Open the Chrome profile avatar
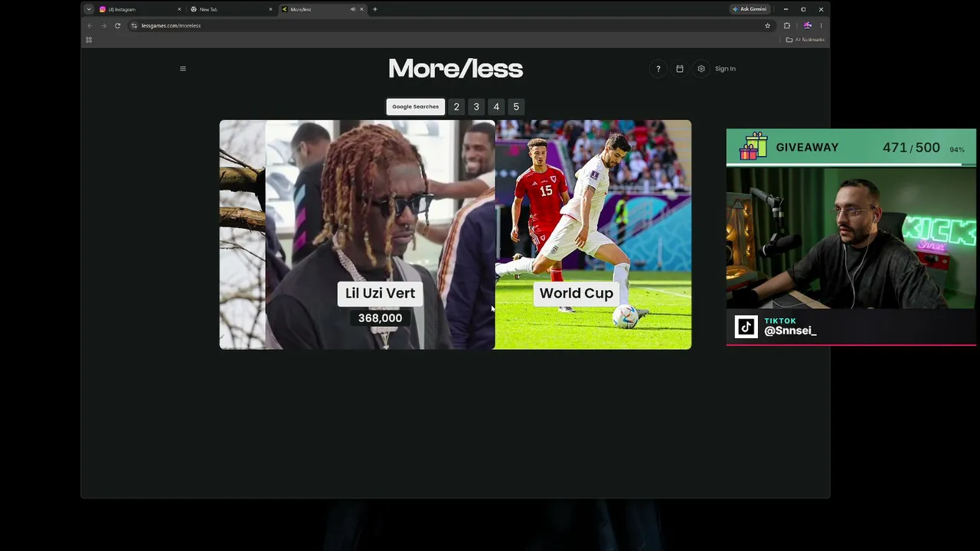This screenshot has height=551, width=980. (x=807, y=25)
